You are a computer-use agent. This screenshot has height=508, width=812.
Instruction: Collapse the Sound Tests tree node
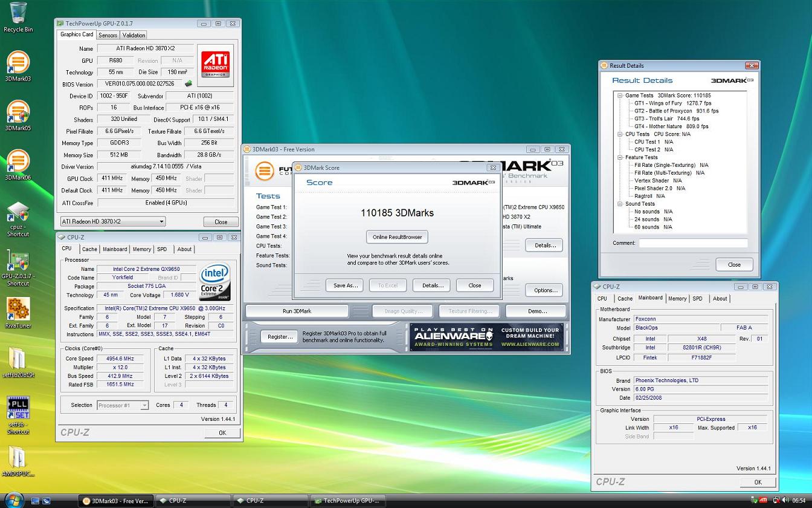tap(620, 204)
